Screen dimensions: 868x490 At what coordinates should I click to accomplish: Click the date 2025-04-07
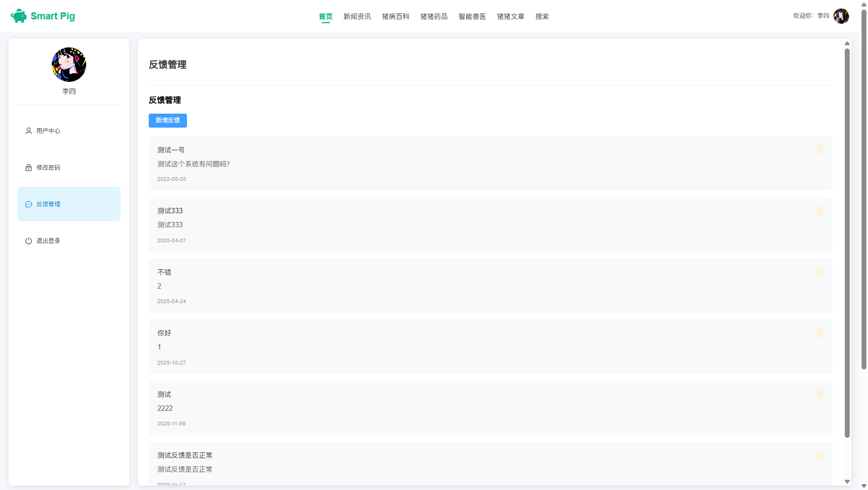point(171,241)
